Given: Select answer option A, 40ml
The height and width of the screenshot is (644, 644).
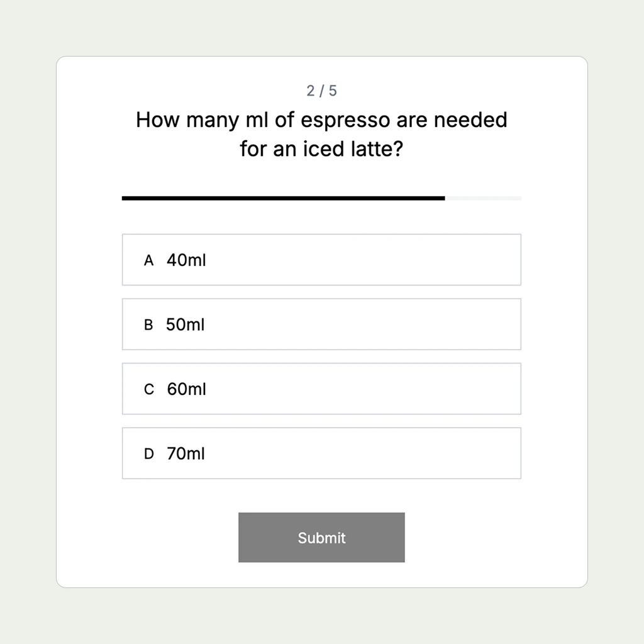Looking at the screenshot, I should pyautogui.click(x=321, y=260).
